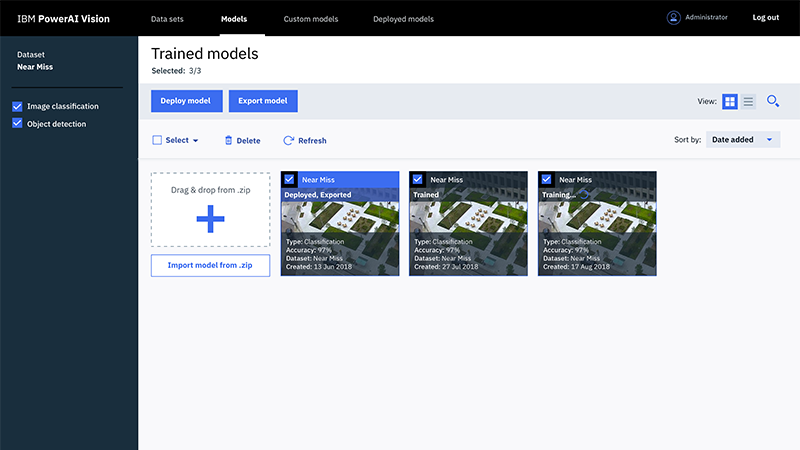This screenshot has width=800, height=450.
Task: Go to Deployed models tab
Action: pyautogui.click(x=403, y=19)
